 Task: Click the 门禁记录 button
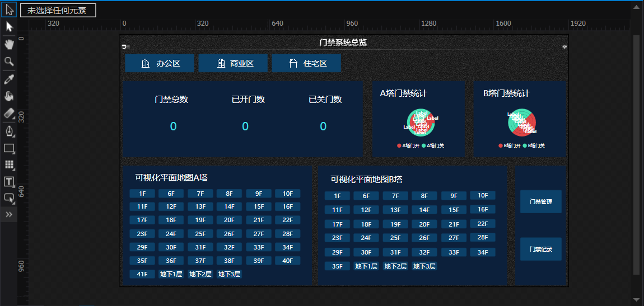[540, 249]
